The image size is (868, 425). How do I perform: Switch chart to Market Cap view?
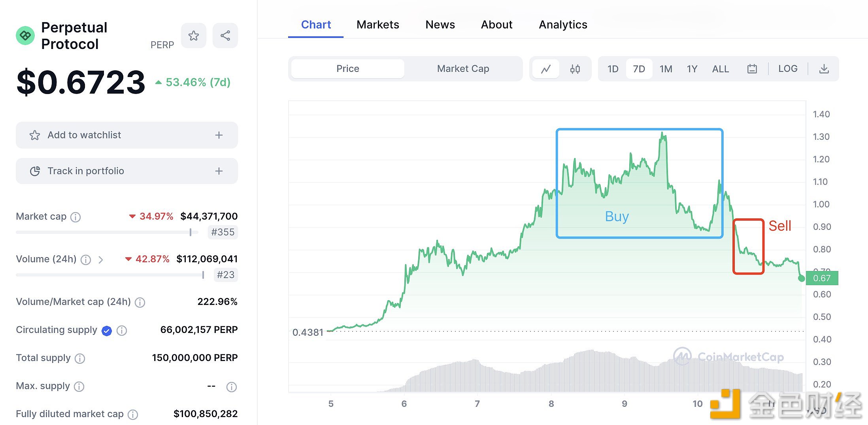(463, 69)
